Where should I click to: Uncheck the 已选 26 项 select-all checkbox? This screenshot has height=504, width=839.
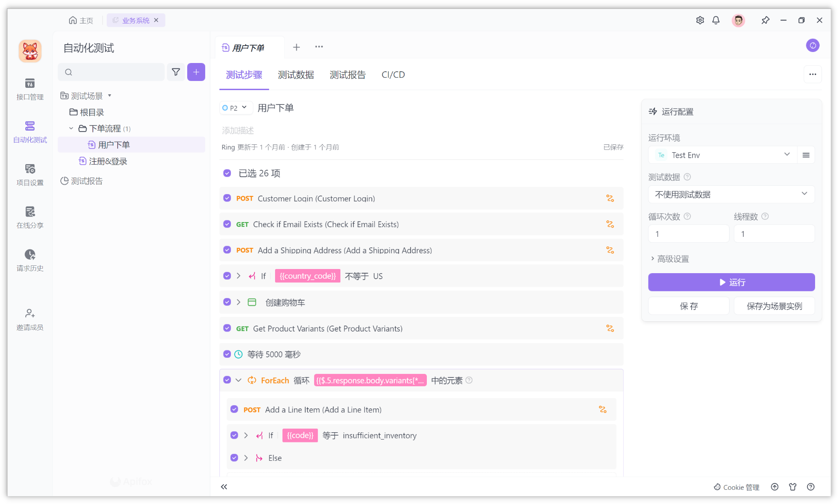[x=227, y=173]
